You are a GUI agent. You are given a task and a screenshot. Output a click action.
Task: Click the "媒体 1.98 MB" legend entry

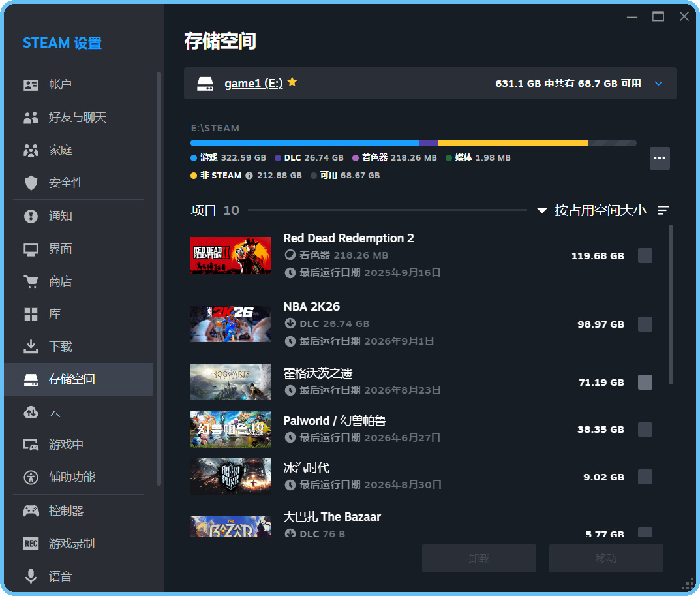pyautogui.click(x=478, y=158)
